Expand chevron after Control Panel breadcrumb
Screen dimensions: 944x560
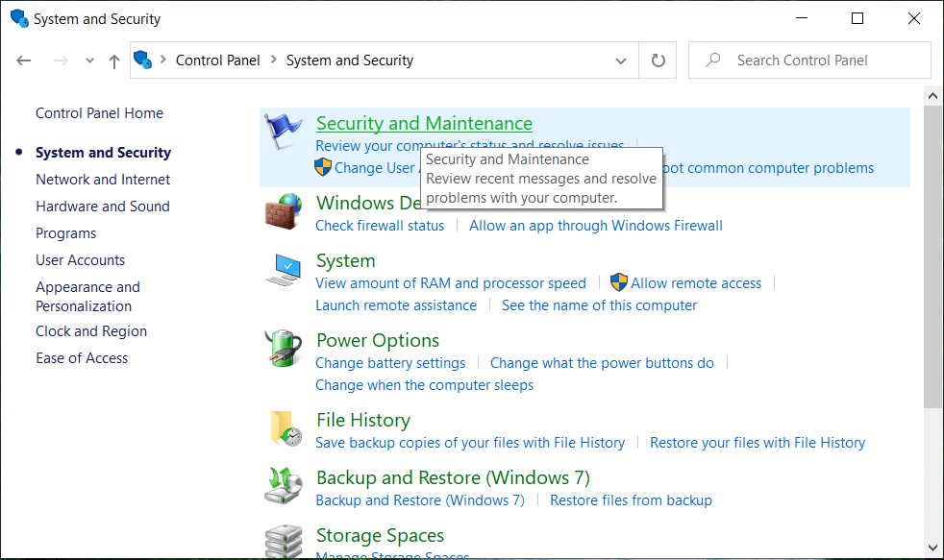tap(274, 61)
